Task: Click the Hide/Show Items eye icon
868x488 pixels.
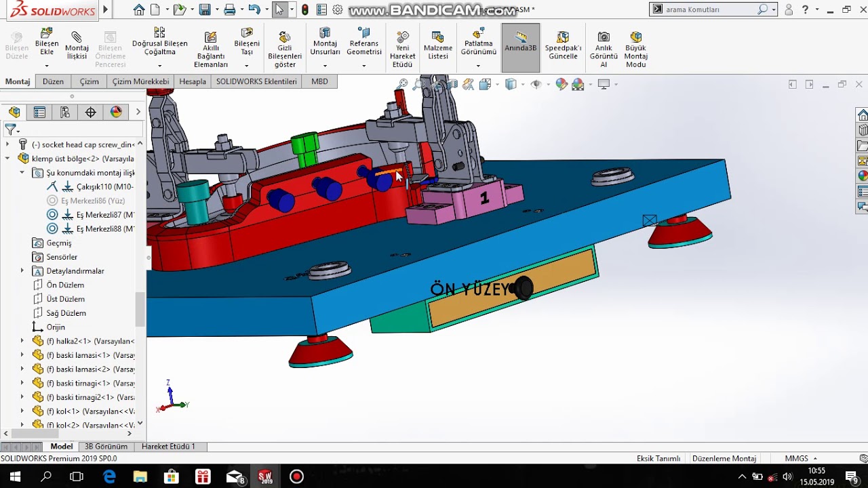Action: (536, 84)
